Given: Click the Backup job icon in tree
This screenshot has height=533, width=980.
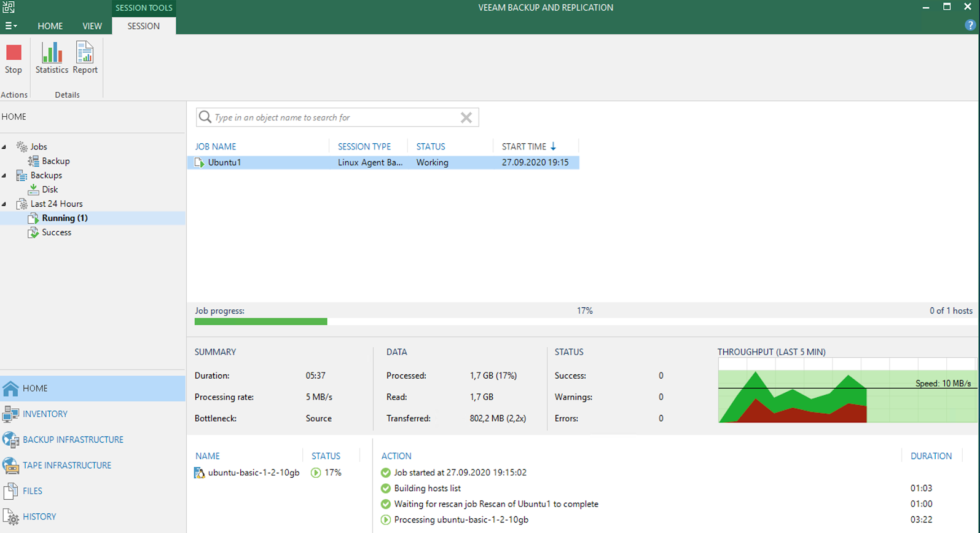Looking at the screenshot, I should pyautogui.click(x=33, y=161).
